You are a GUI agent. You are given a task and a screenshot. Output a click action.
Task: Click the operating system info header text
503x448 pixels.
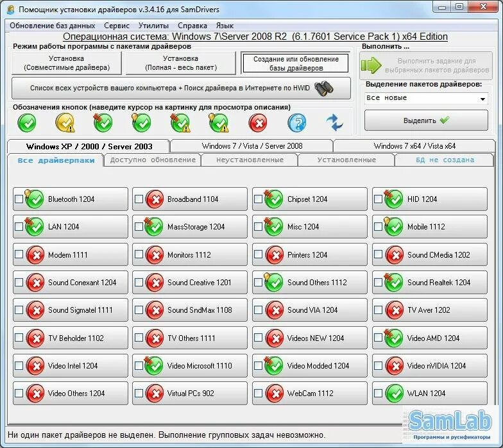pyautogui.click(x=255, y=37)
